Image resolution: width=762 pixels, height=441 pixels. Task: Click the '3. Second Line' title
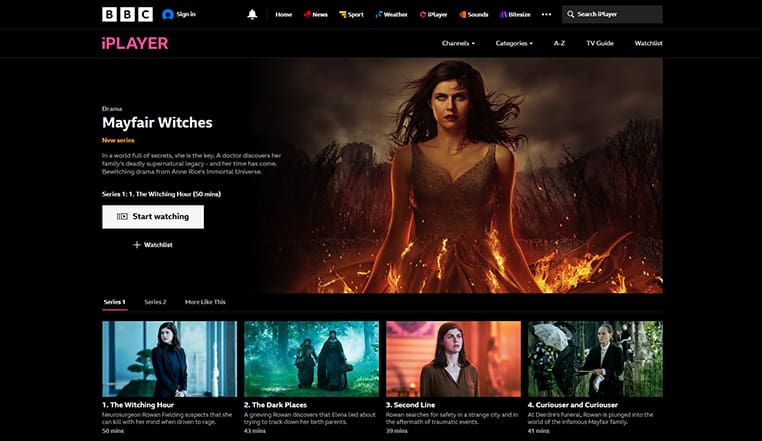coord(411,405)
